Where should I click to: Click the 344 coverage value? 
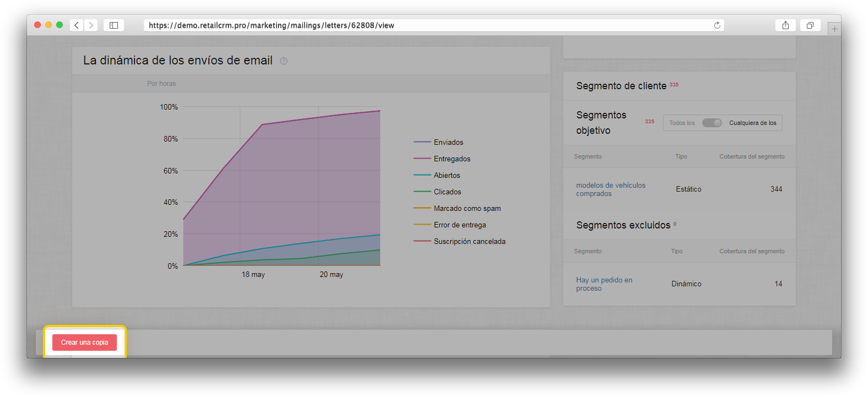click(776, 189)
